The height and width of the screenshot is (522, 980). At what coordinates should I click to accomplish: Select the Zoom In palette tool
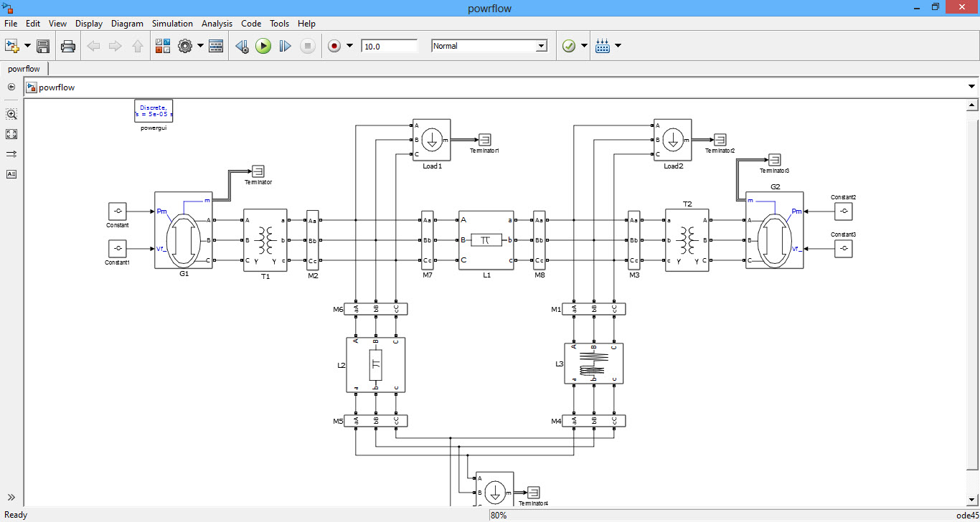point(11,114)
